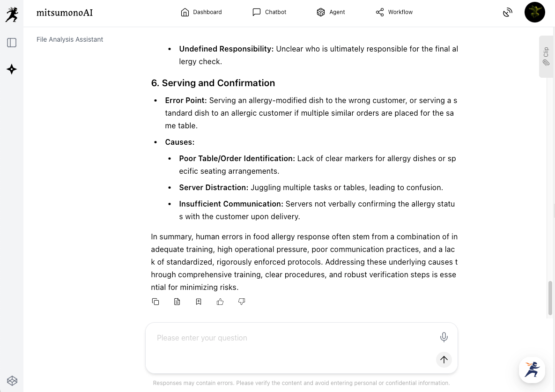The height and width of the screenshot is (392, 555).
Task: Expand the Clip side panel
Action: [x=546, y=57]
